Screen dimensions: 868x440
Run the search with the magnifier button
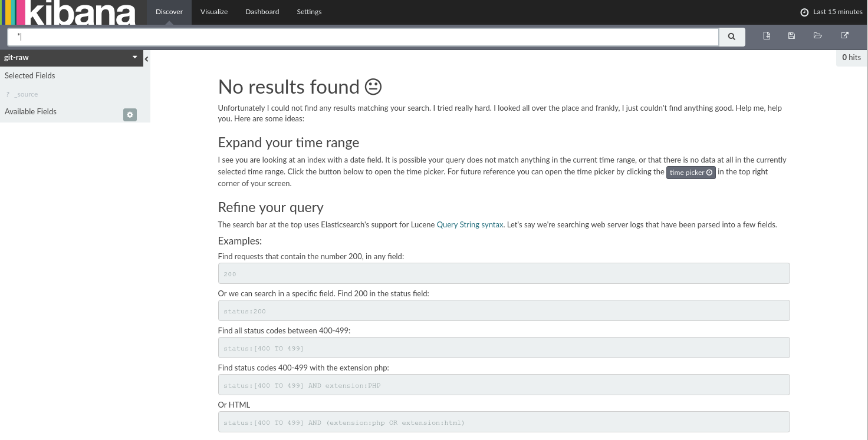click(732, 37)
